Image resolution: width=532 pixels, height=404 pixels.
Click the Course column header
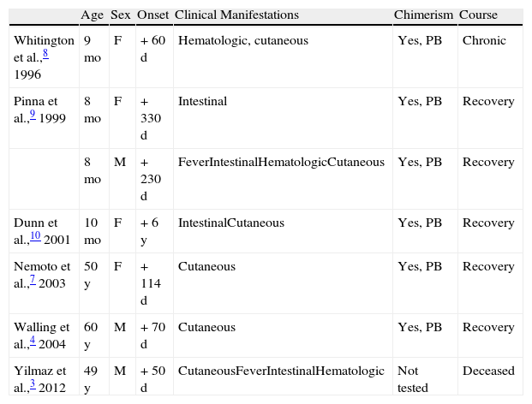pos(477,15)
